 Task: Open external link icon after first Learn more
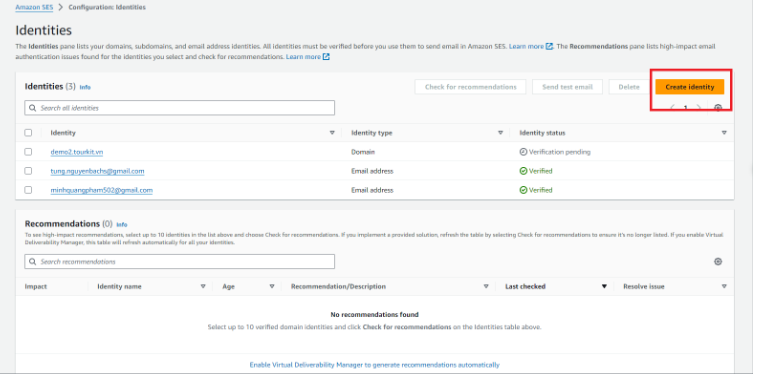pos(549,46)
